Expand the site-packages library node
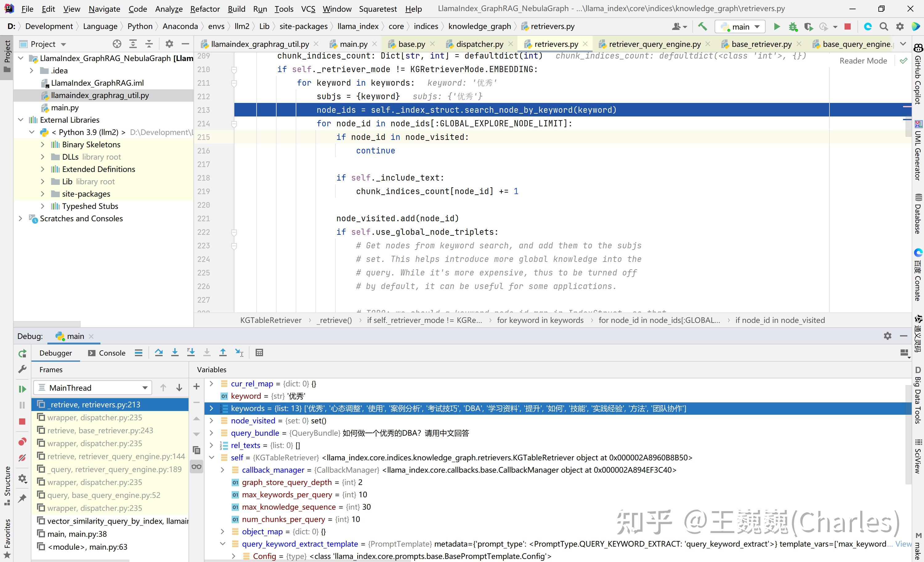 coord(43,194)
